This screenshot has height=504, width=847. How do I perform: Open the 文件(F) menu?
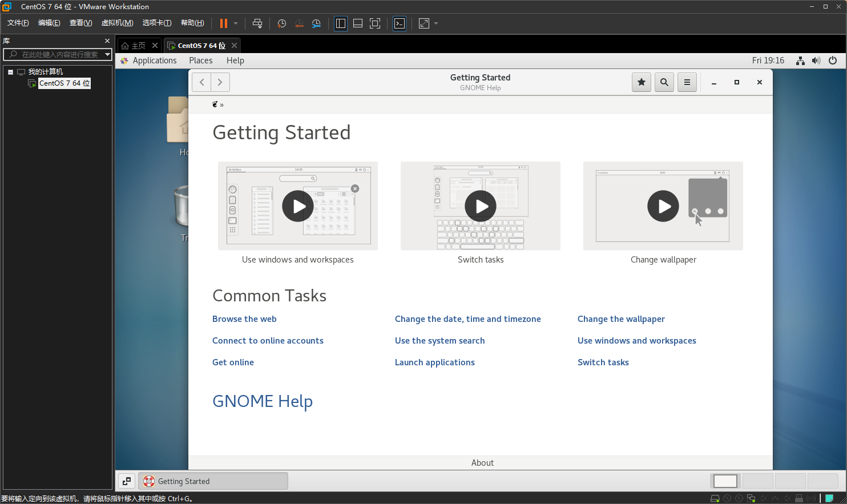point(18,23)
